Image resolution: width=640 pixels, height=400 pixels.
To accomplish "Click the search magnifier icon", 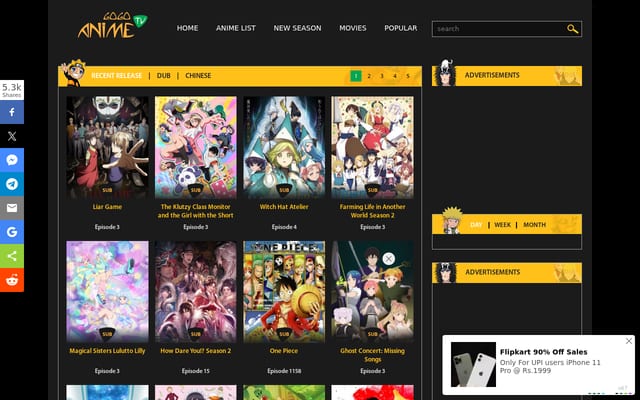I will (572, 29).
